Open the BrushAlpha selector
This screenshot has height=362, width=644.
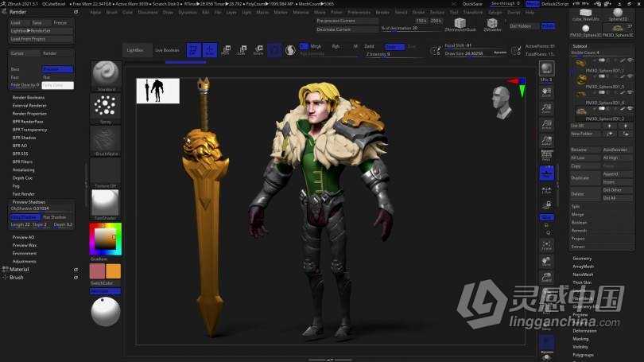tap(106, 141)
